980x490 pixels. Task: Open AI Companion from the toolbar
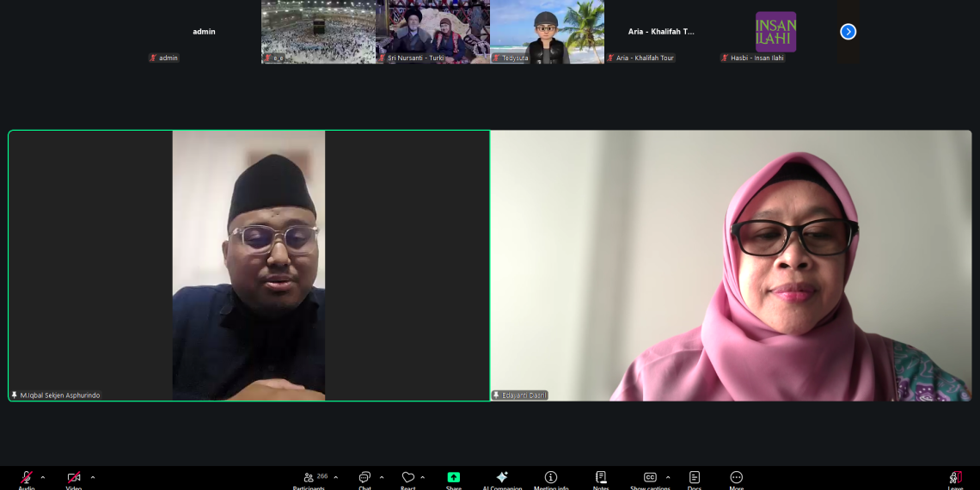[x=502, y=478]
